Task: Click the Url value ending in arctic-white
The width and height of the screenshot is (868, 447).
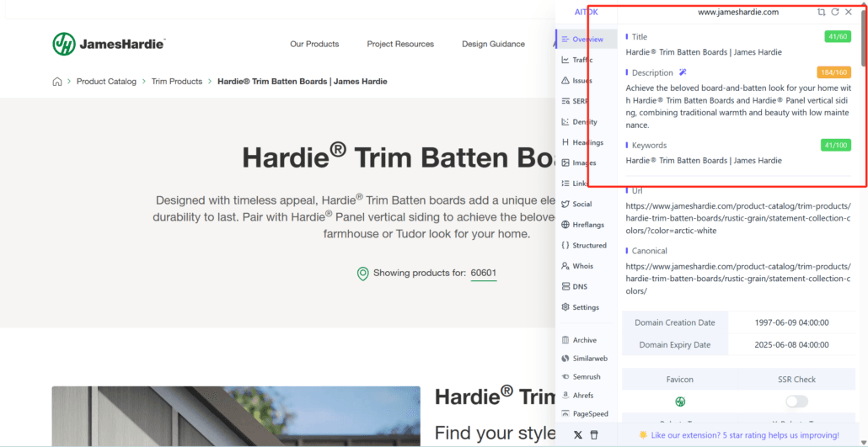Action: (x=738, y=219)
